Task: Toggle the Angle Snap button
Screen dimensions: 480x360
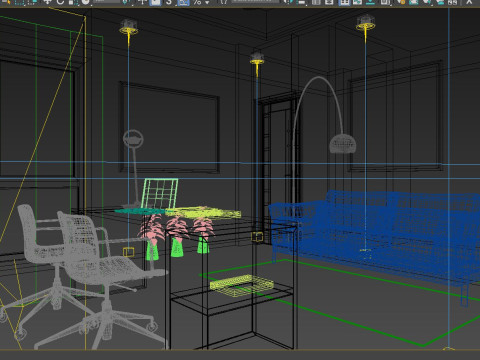Action: point(183,2)
